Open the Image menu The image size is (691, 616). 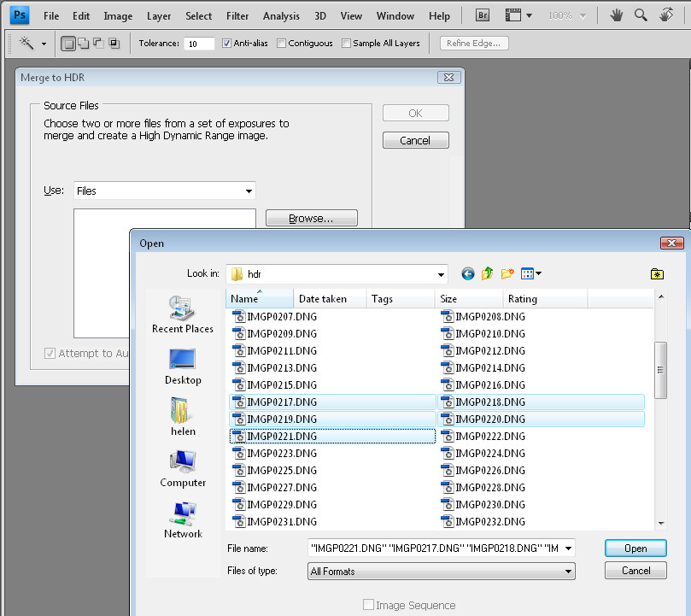tap(118, 16)
